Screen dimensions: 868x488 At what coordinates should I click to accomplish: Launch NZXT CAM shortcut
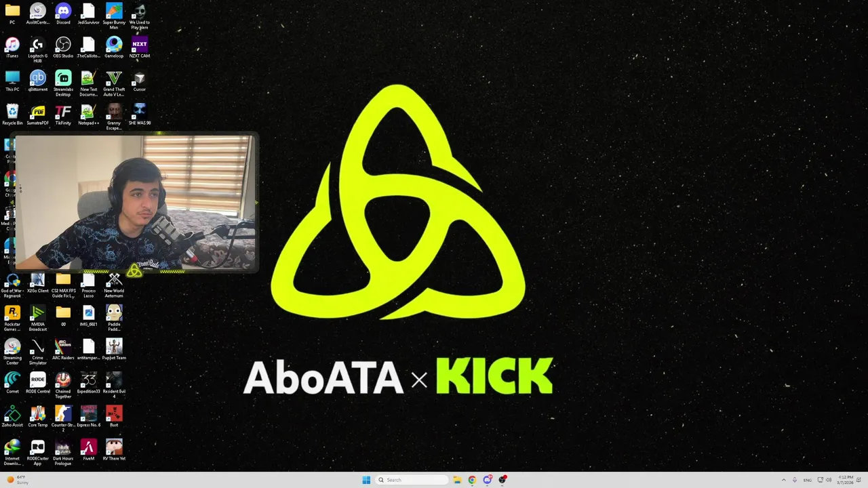coord(139,47)
